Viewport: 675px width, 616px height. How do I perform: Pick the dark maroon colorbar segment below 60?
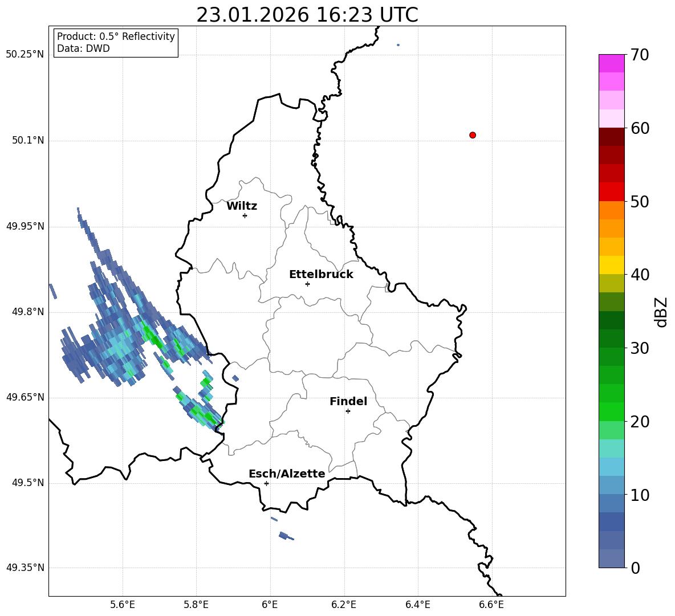pos(611,137)
